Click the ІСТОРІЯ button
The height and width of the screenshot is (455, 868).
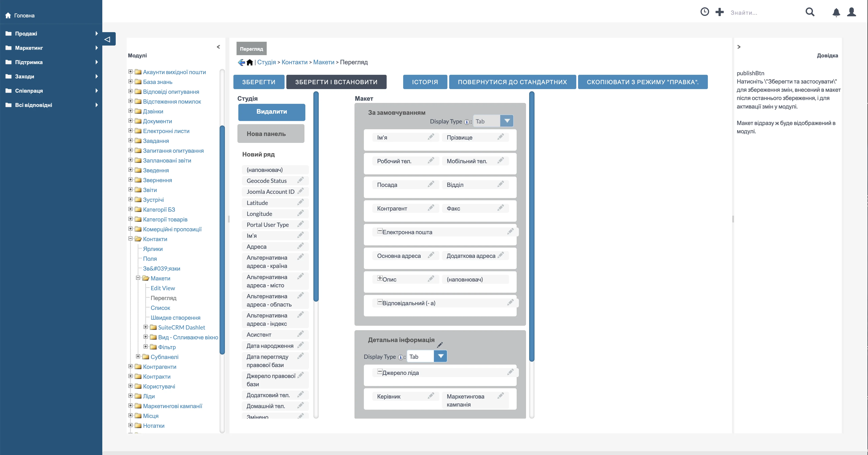(425, 82)
